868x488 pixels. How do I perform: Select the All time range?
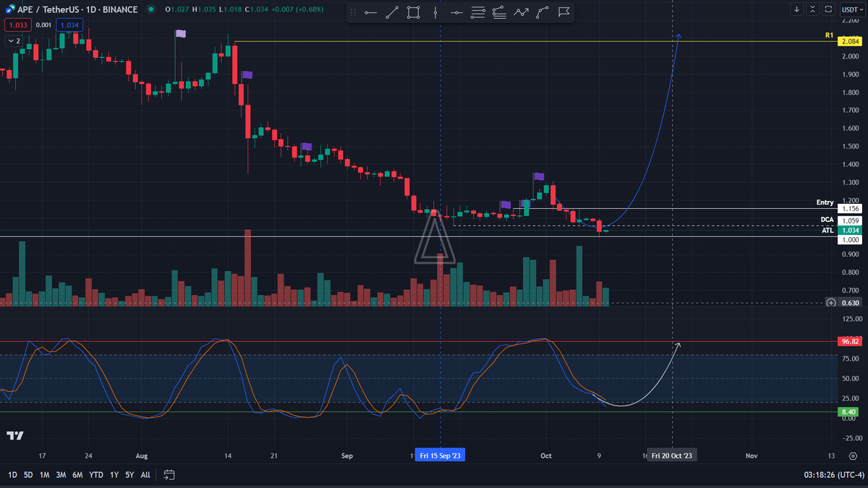(x=145, y=475)
